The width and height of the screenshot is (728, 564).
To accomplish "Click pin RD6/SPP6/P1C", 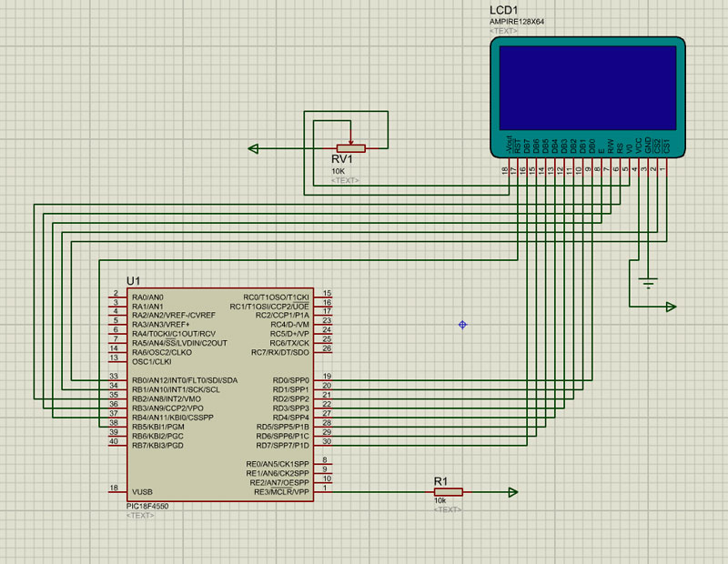I will [x=283, y=437].
